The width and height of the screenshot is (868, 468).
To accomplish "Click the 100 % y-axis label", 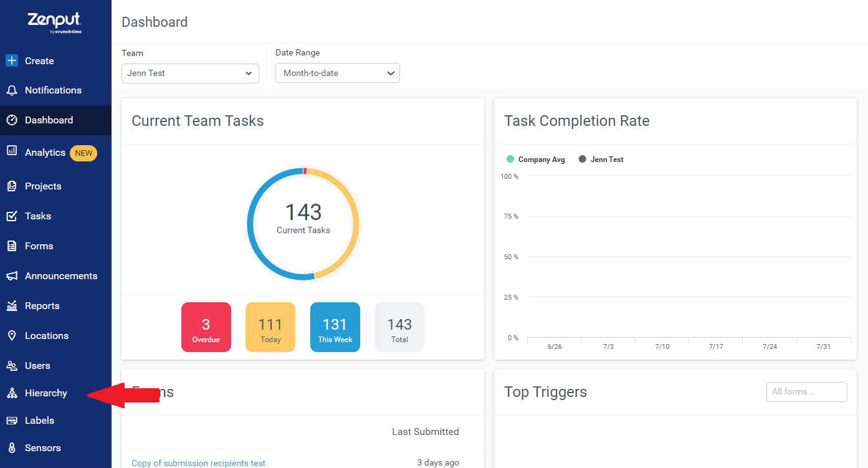I will click(509, 176).
